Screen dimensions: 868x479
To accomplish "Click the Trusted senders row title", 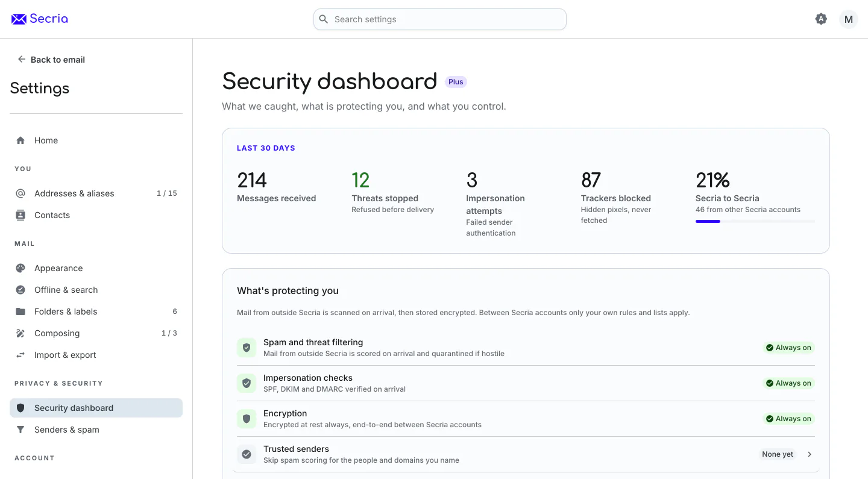I will click(296, 449).
